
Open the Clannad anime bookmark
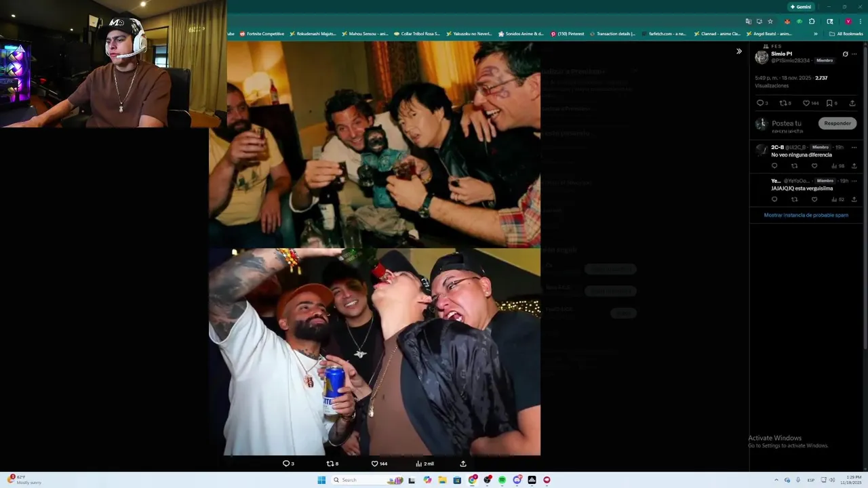point(717,33)
